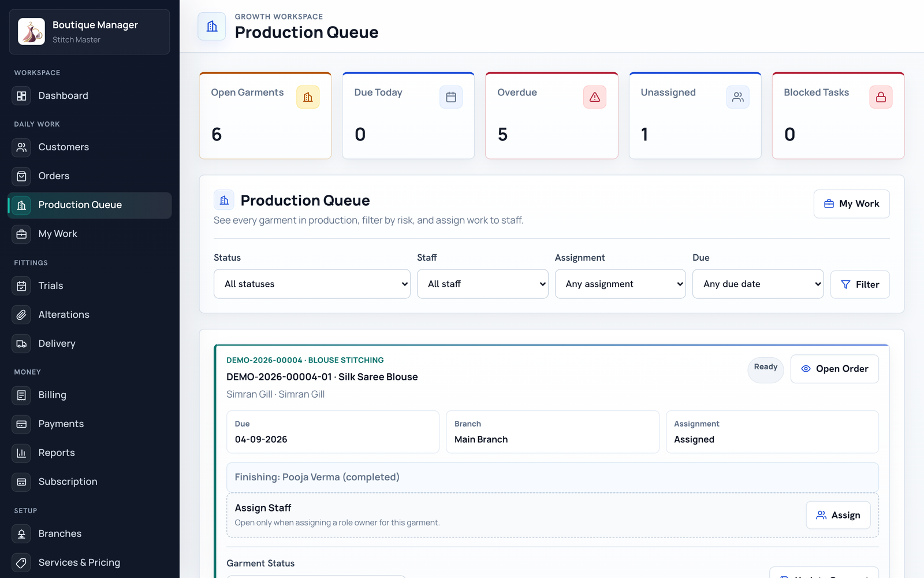This screenshot has height=578, width=924.
Task: Click the DEMO-2026-00004 · BLOUSE STITCHING label
Action: pyautogui.click(x=305, y=360)
